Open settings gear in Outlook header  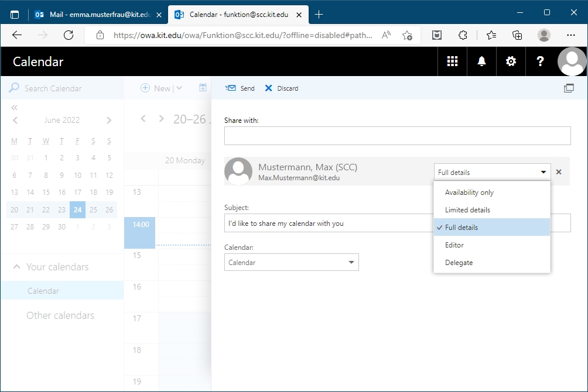[x=511, y=61]
